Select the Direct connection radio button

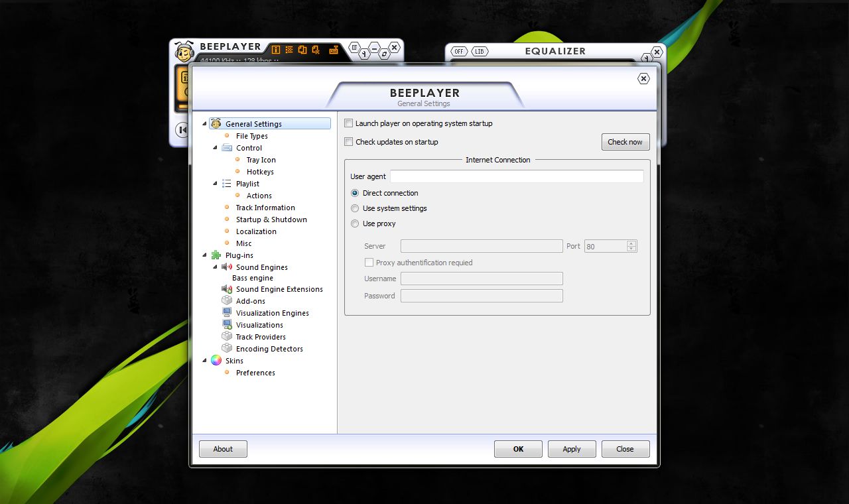point(355,193)
